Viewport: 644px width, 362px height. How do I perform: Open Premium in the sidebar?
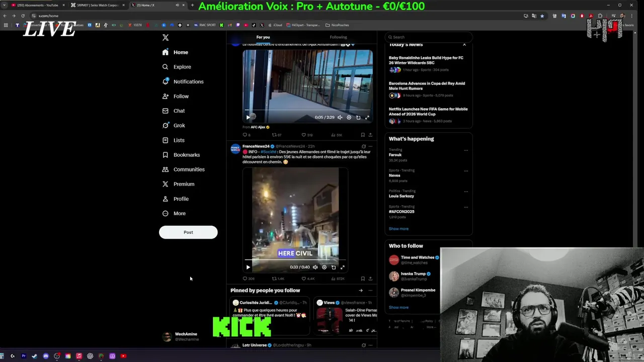(x=178, y=184)
